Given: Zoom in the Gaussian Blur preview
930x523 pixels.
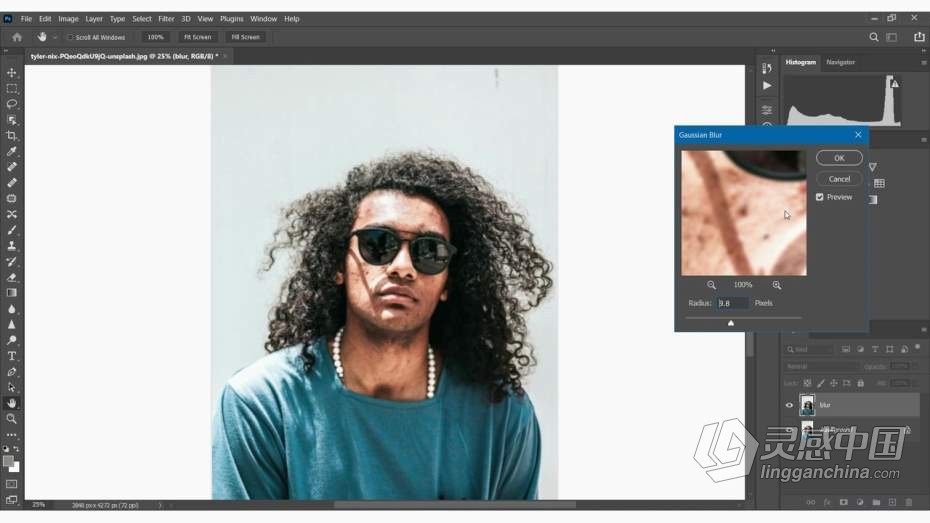Looking at the screenshot, I should coord(776,285).
